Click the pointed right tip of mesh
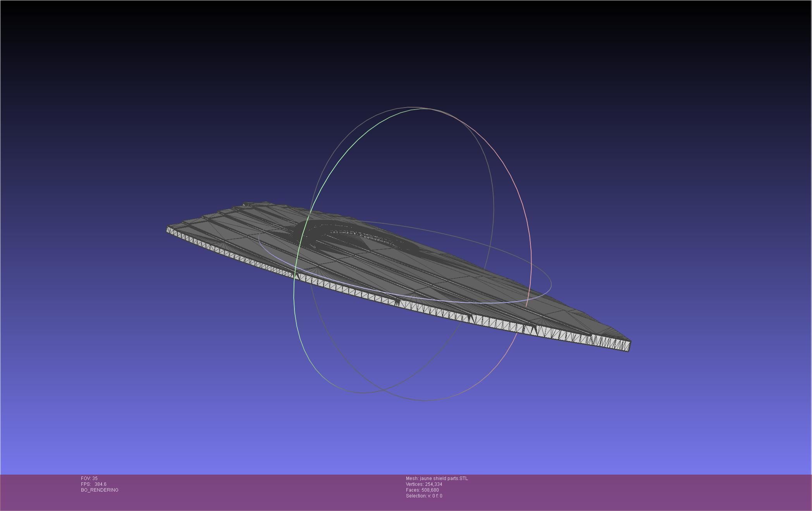 tap(628, 345)
